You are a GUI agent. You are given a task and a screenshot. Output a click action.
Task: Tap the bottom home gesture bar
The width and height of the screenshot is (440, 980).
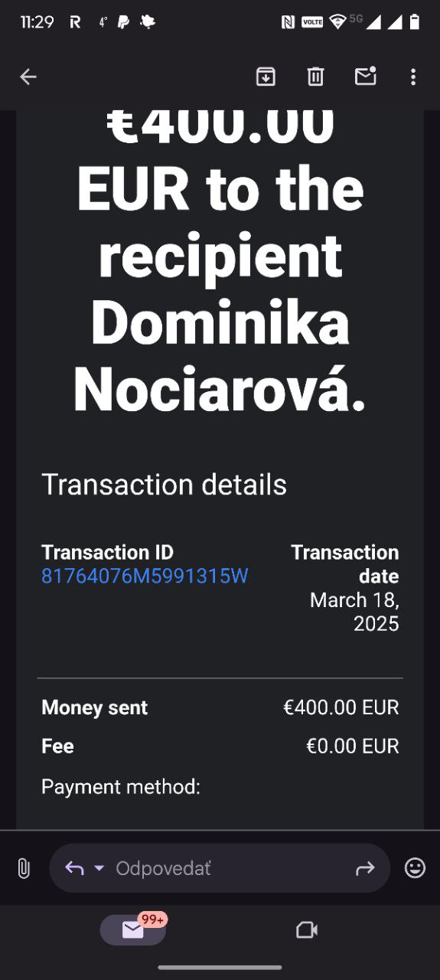(220, 968)
